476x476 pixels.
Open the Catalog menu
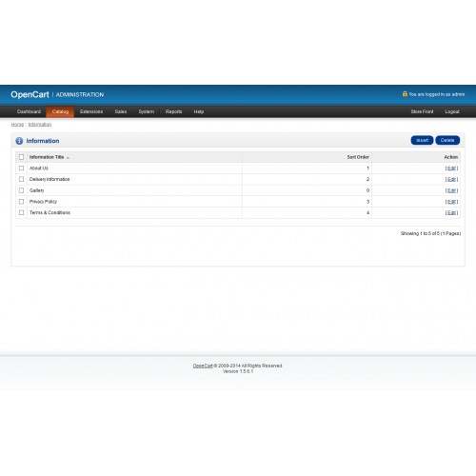pyautogui.click(x=60, y=111)
